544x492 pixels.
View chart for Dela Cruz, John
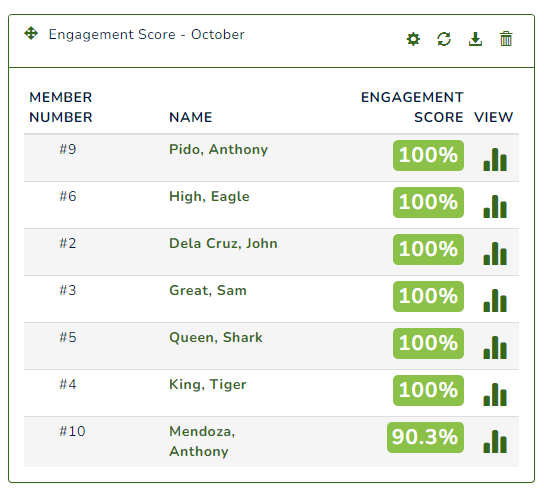point(495,253)
